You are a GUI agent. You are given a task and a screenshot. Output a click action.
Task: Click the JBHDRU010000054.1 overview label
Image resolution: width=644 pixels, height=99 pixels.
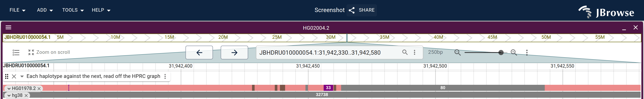[x=27, y=37]
